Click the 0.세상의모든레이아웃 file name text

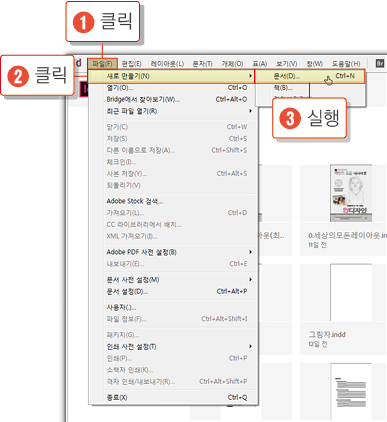click(347, 235)
